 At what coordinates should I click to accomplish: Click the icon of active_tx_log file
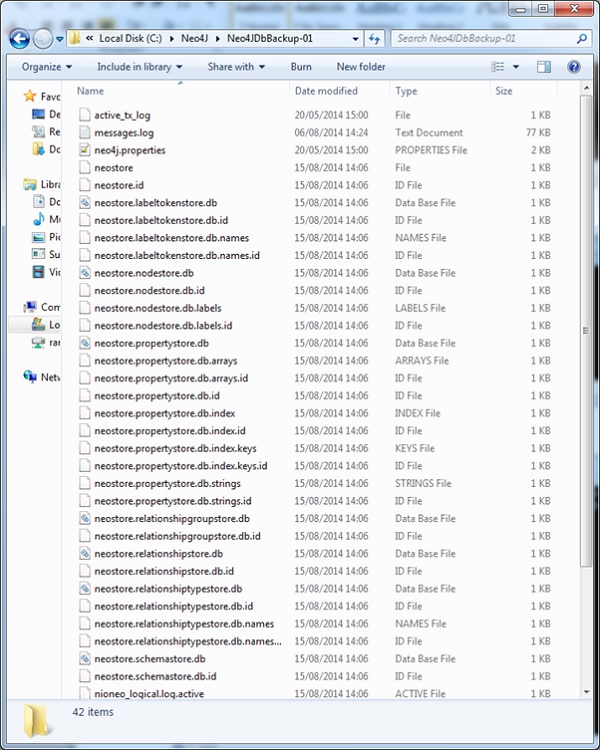point(85,115)
